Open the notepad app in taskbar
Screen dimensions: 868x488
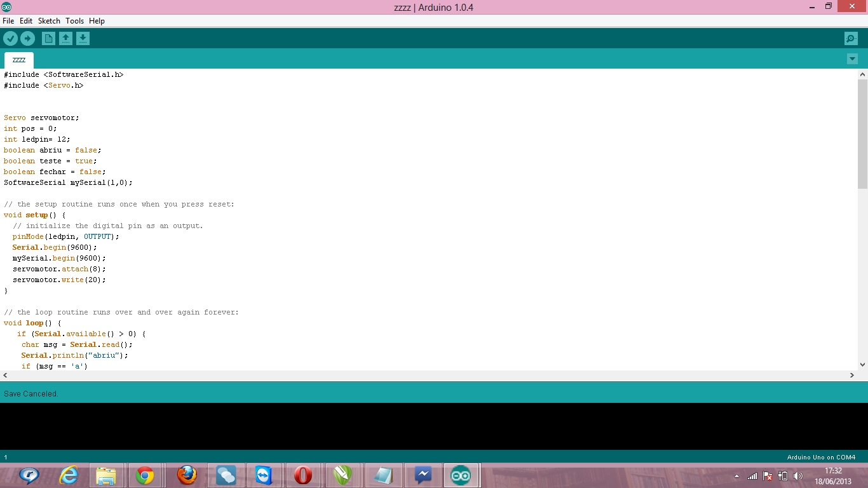point(383,475)
